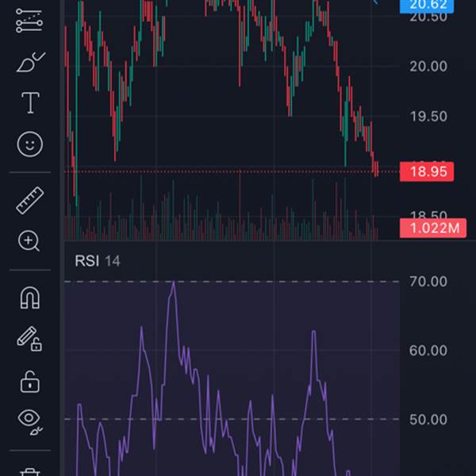The image size is (476, 476).
Task: Select the brush drawing tool
Action: pos(30,62)
